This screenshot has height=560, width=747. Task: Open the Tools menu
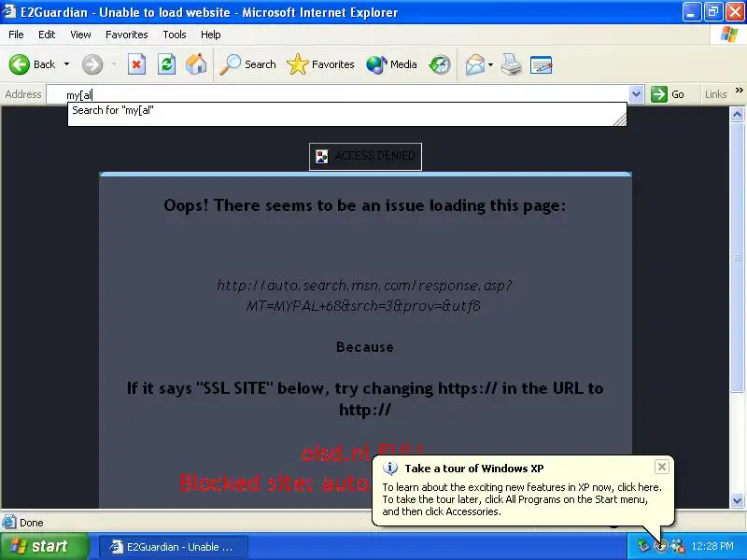click(175, 35)
